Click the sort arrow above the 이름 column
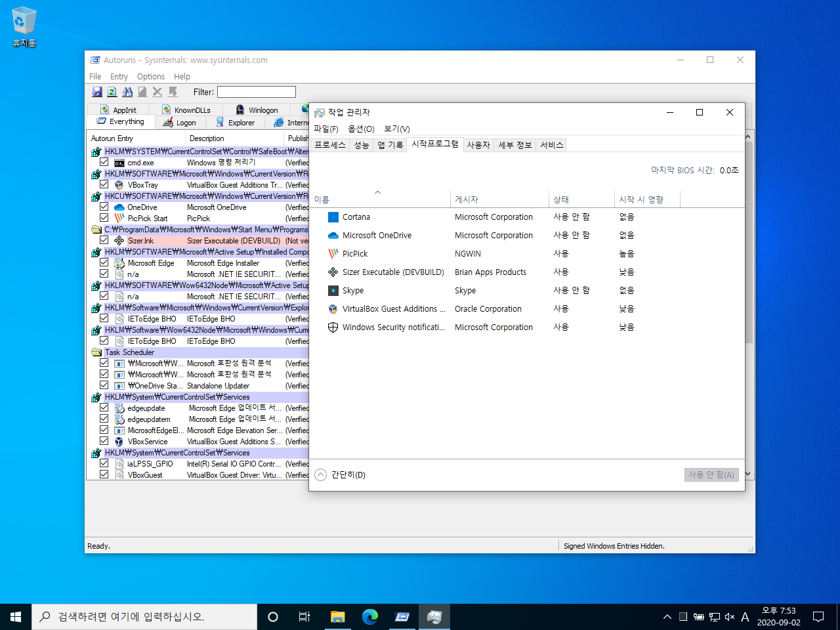Image resolution: width=840 pixels, height=630 pixels. tap(377, 192)
